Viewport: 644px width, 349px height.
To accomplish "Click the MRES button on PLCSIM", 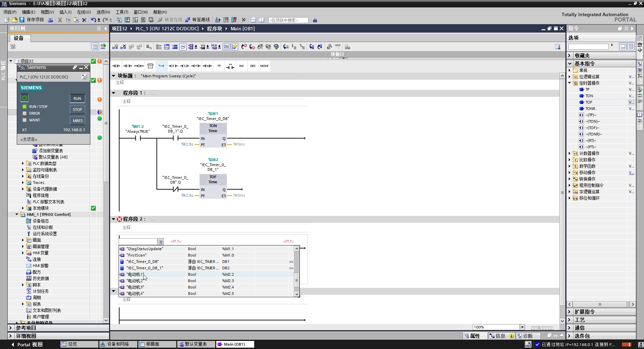I will tap(77, 121).
